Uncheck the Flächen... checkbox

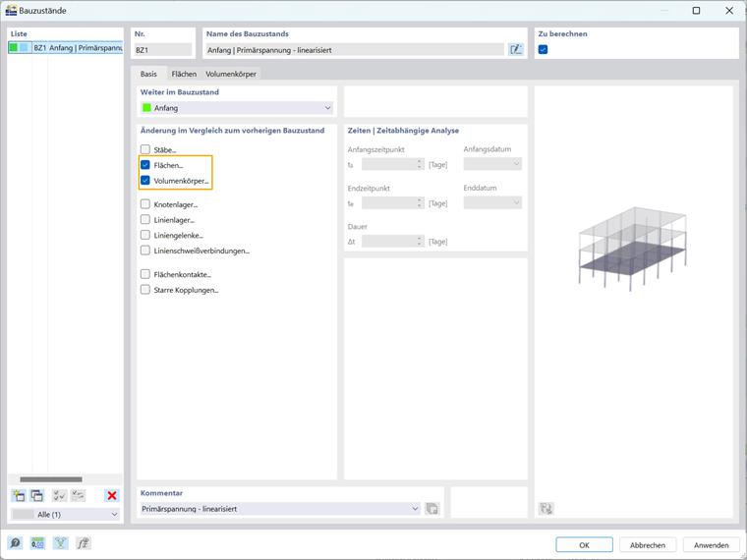coord(145,165)
